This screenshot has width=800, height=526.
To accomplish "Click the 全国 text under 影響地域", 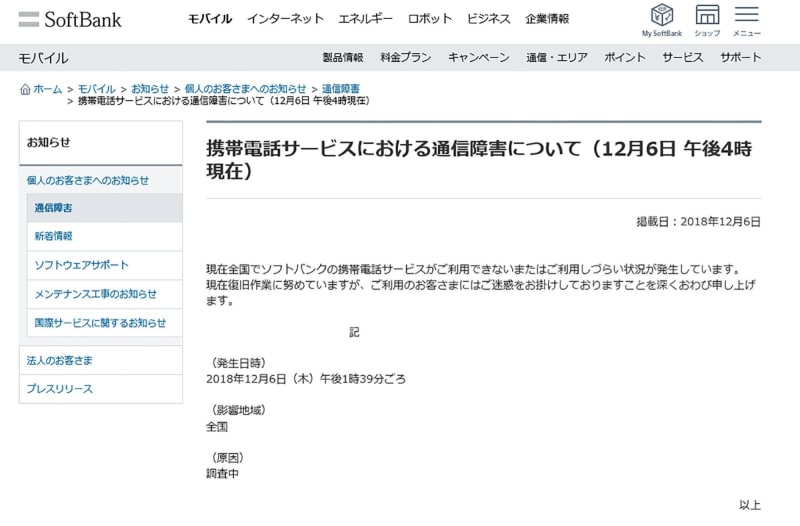I will click(x=217, y=427).
